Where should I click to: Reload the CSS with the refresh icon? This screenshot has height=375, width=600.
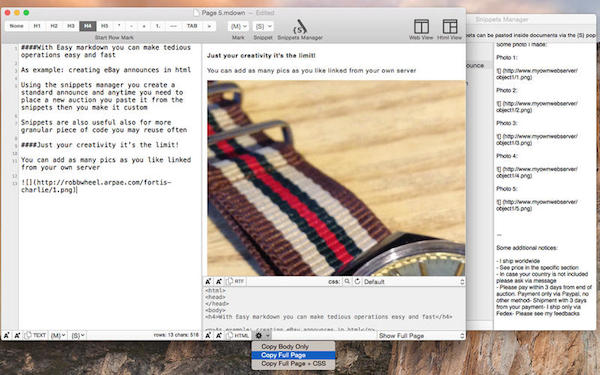coord(357,281)
